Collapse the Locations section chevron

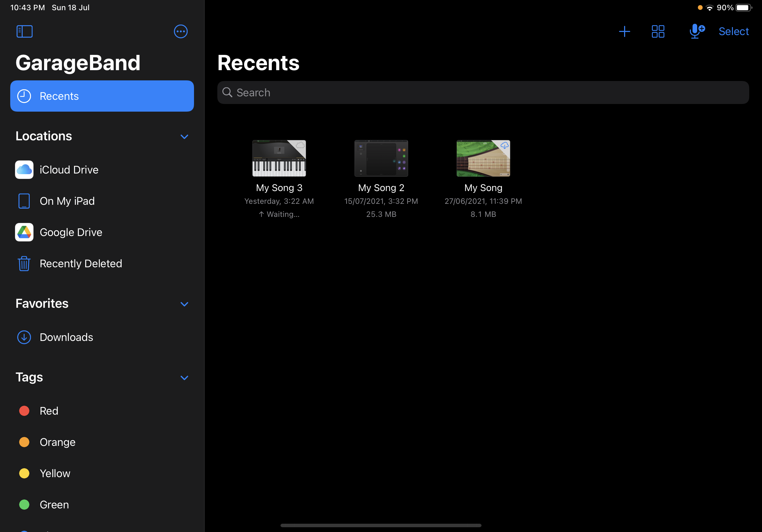click(184, 137)
